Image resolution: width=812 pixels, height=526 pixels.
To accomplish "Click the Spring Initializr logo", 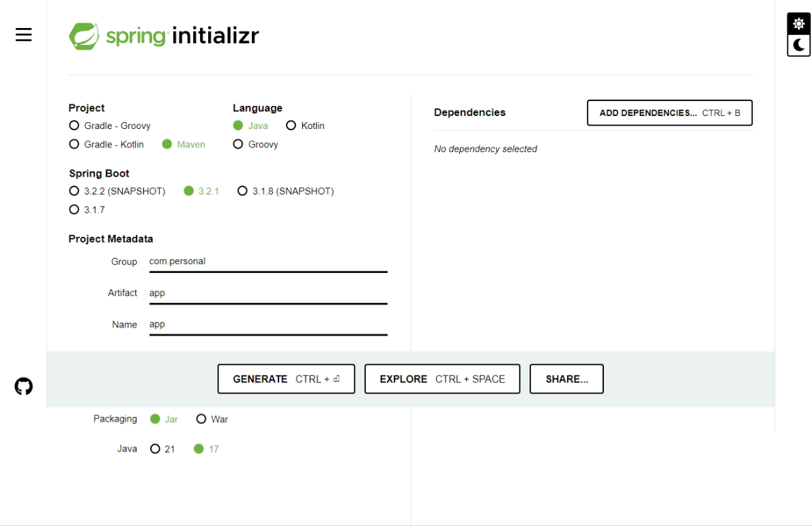I will pos(164,35).
